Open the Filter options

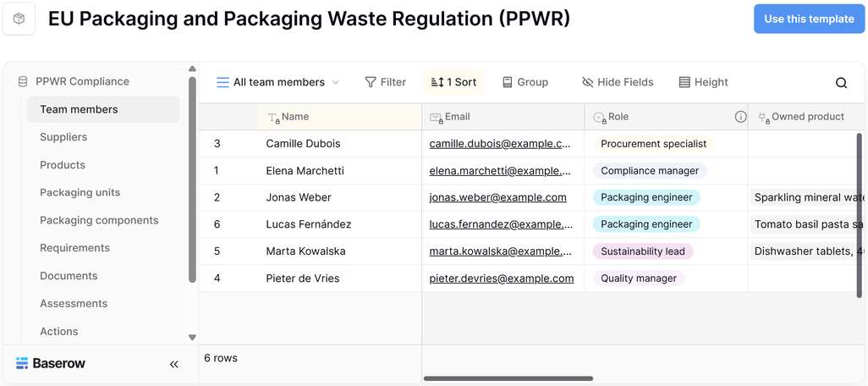coord(385,82)
